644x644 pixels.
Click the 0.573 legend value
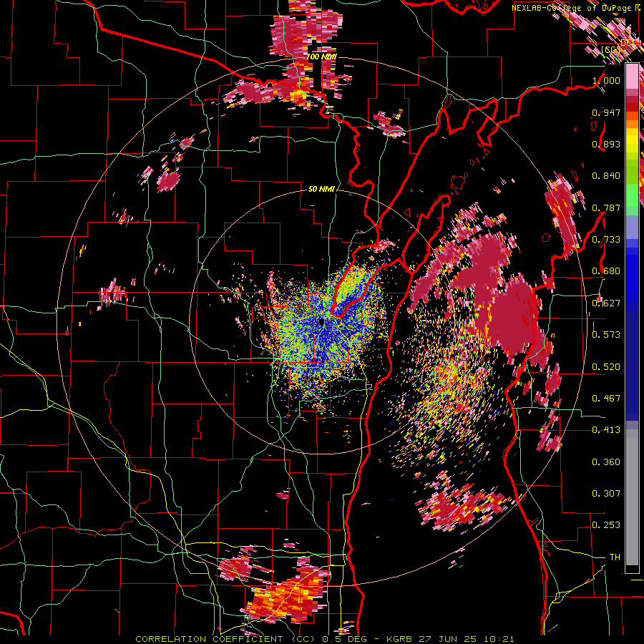(x=606, y=335)
